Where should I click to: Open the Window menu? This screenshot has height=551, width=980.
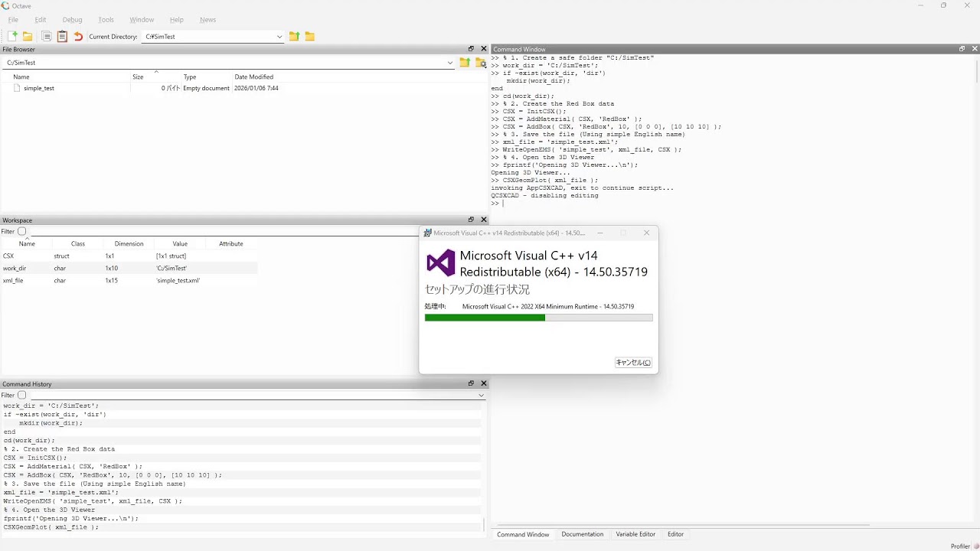click(x=142, y=20)
